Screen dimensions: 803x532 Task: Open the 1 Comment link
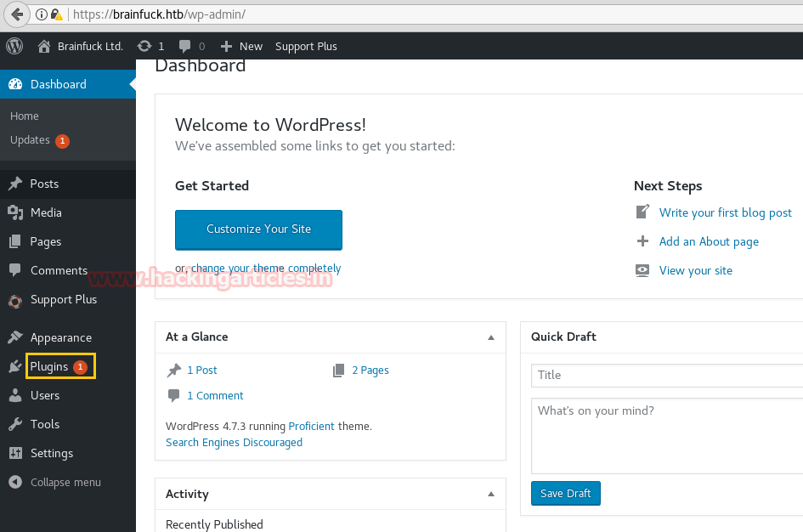point(215,396)
